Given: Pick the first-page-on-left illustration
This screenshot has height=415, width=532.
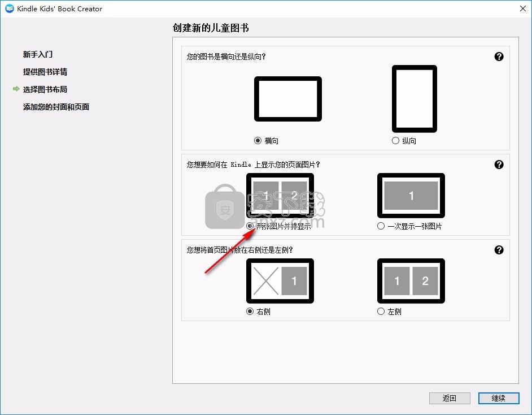Looking at the screenshot, I should (x=411, y=281).
